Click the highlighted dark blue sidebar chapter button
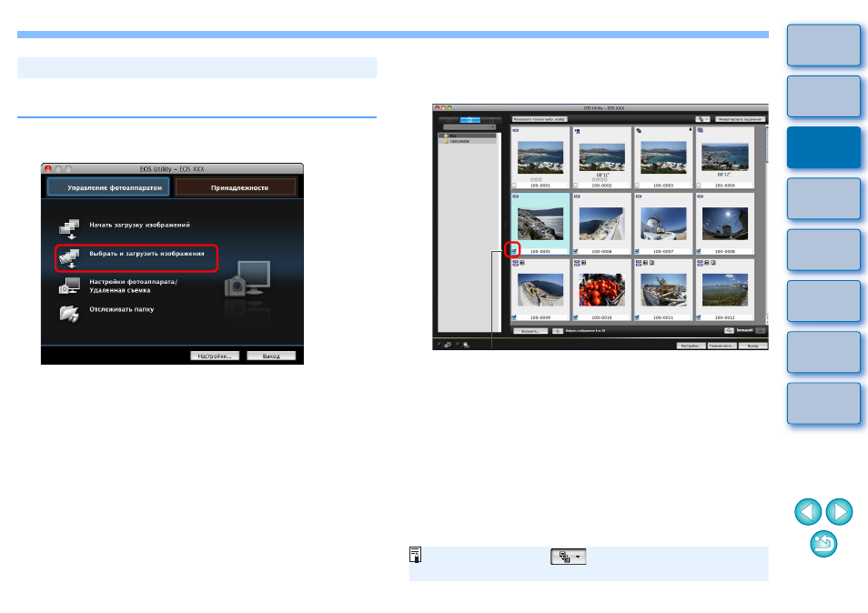The height and width of the screenshot is (613, 868). click(823, 147)
